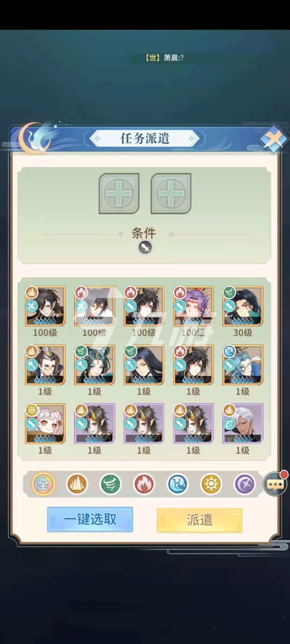Filter heroes by dark purple element
Image resolution: width=290 pixels, height=644 pixels.
click(245, 484)
